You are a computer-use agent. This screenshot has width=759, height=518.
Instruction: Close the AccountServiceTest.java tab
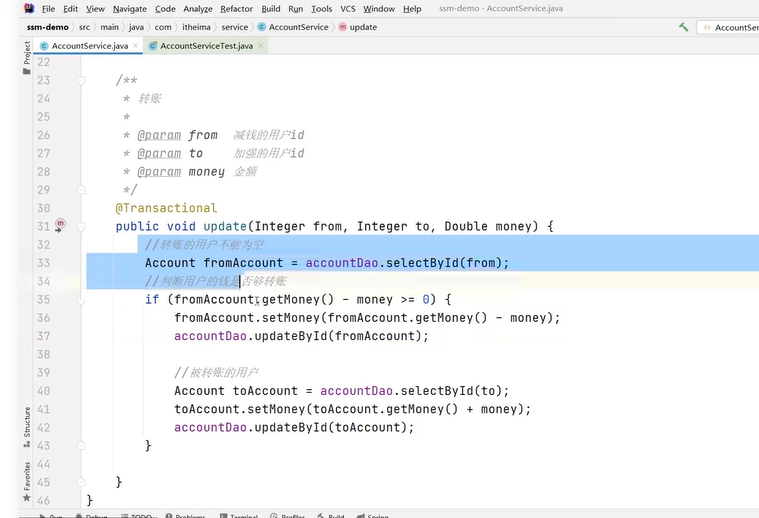click(x=261, y=46)
